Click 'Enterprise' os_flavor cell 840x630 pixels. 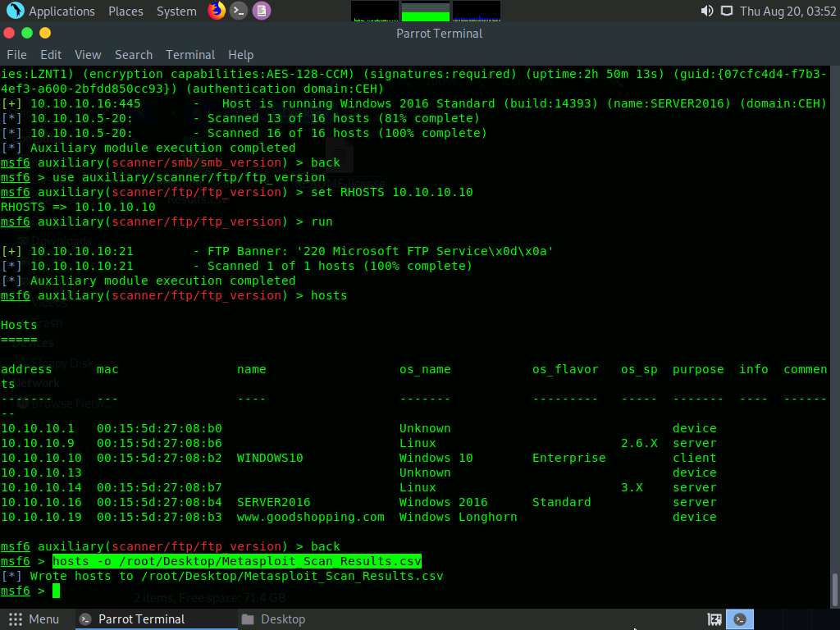point(569,458)
